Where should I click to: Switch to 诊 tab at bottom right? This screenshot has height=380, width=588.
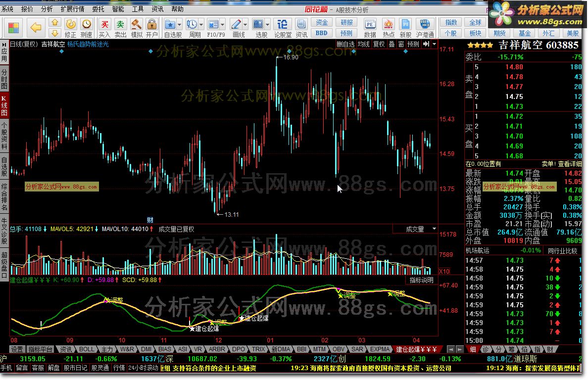tap(485, 349)
